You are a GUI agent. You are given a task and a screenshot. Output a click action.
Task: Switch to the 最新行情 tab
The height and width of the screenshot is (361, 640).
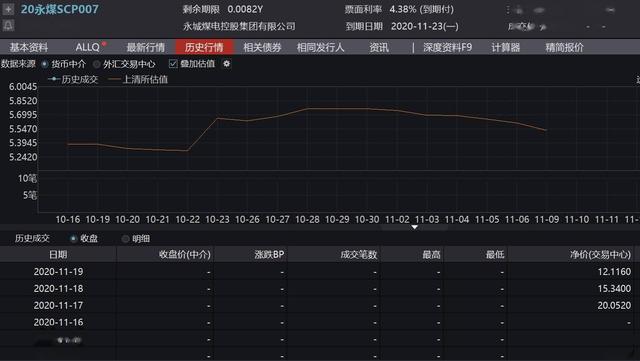(x=146, y=47)
